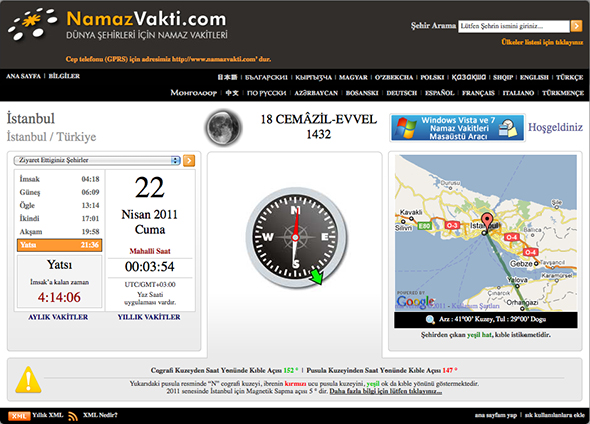Screen dimensions: 590x424
Task: Switch language to КЫРГЫЗЧА
Action: (x=313, y=77)
